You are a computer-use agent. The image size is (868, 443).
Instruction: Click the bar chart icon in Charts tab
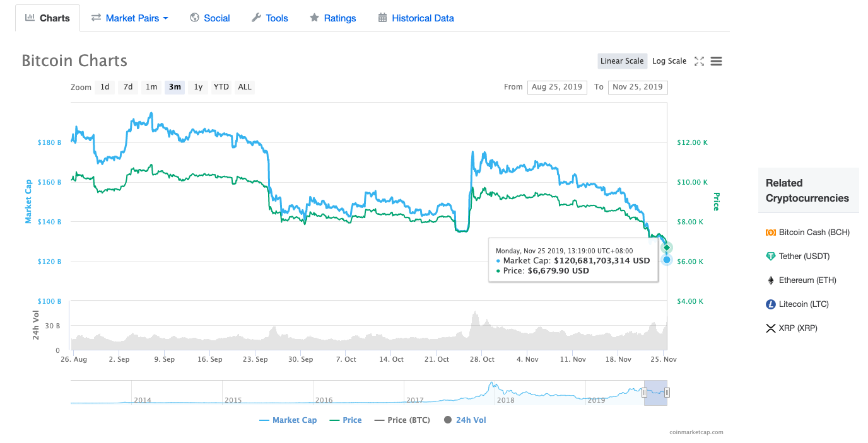click(30, 18)
